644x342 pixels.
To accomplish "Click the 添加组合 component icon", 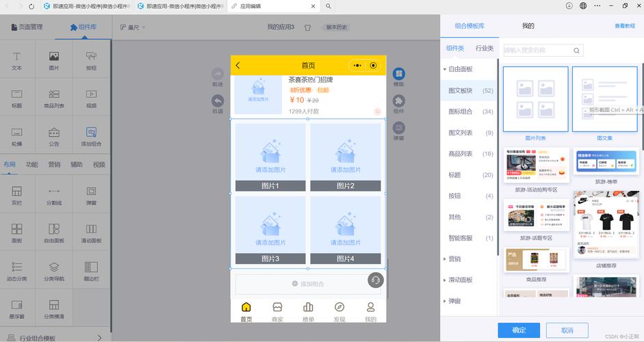I will (91, 132).
